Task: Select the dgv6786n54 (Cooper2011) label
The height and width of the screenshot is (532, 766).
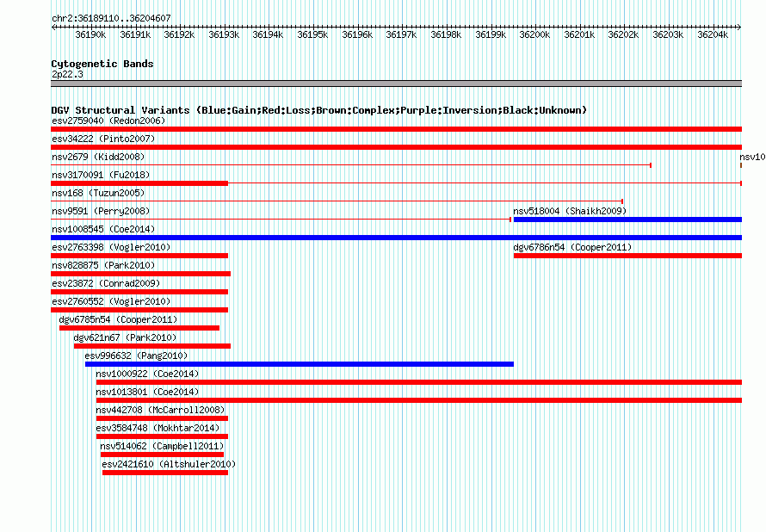Action: [x=572, y=247]
